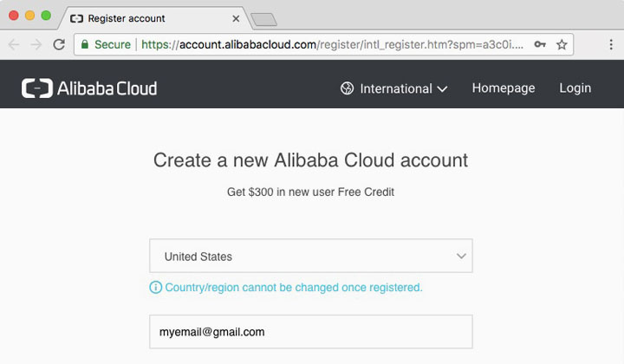
Task: Go to Homepage link in header
Action: point(504,88)
